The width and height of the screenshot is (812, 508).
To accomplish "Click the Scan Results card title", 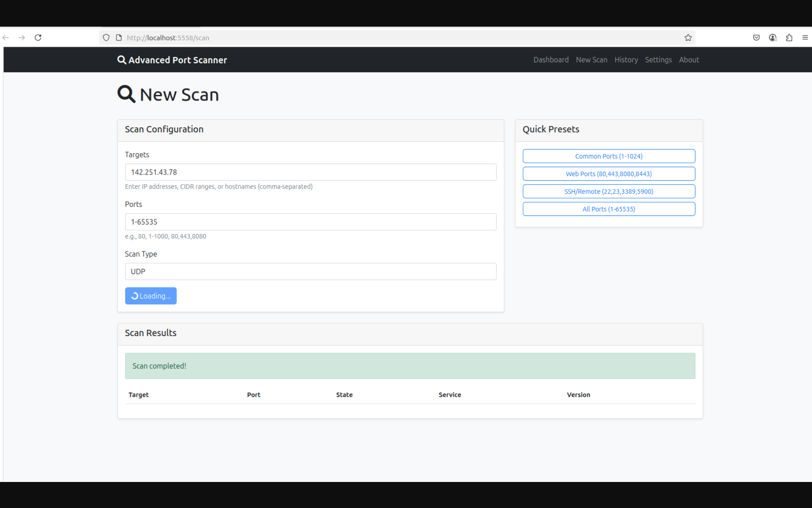I will (x=151, y=333).
